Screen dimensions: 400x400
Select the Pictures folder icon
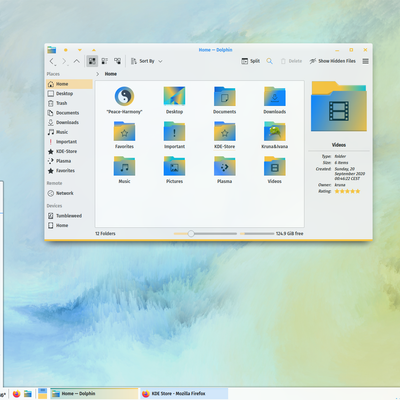174,166
